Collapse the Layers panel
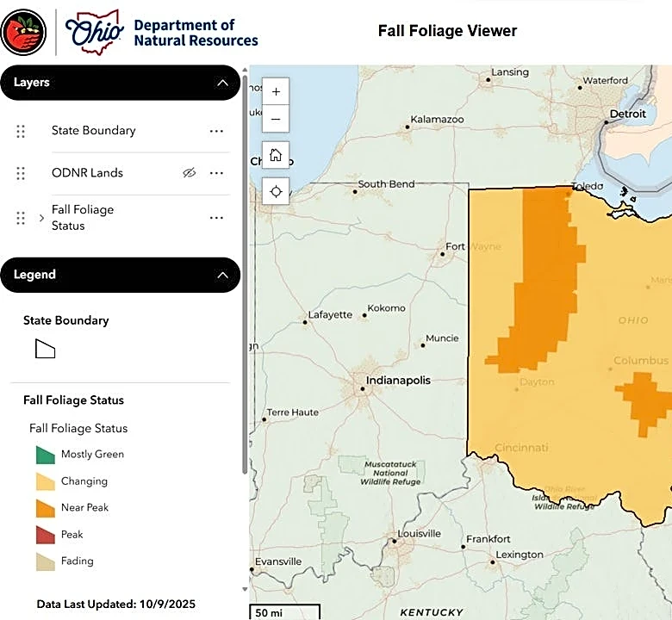 (222, 83)
